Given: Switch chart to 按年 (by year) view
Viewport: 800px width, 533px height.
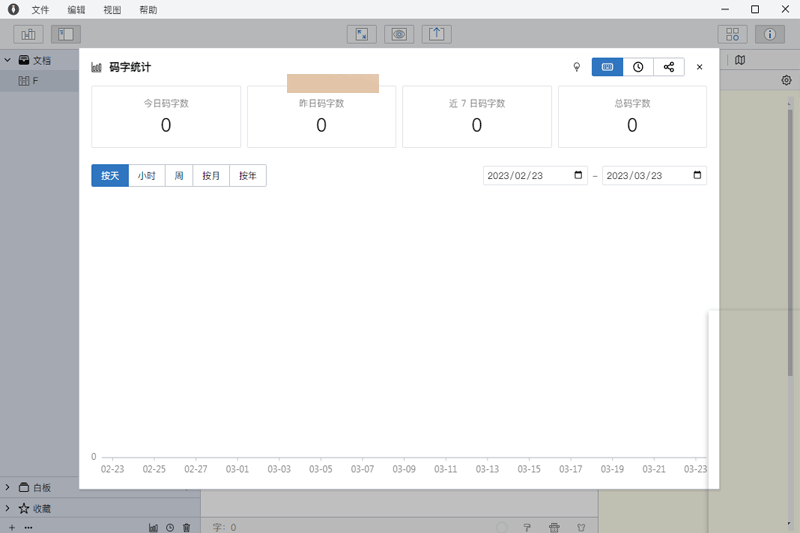Looking at the screenshot, I should pyautogui.click(x=247, y=176).
